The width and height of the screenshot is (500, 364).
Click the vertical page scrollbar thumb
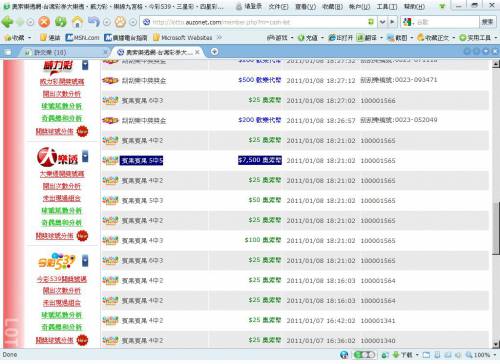tap(496, 228)
